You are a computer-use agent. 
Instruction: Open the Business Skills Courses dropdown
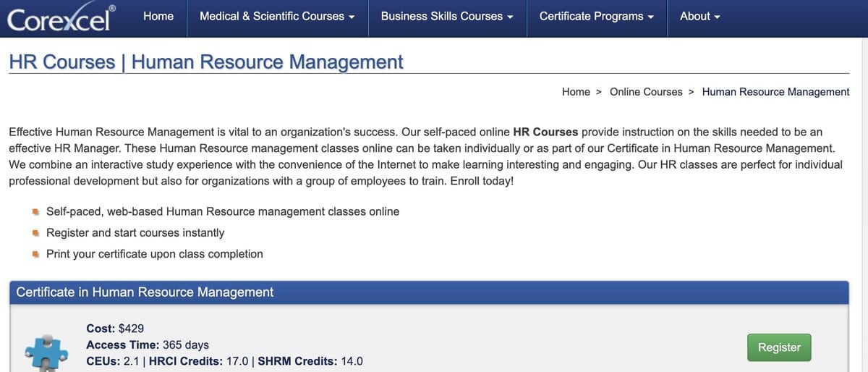(447, 17)
